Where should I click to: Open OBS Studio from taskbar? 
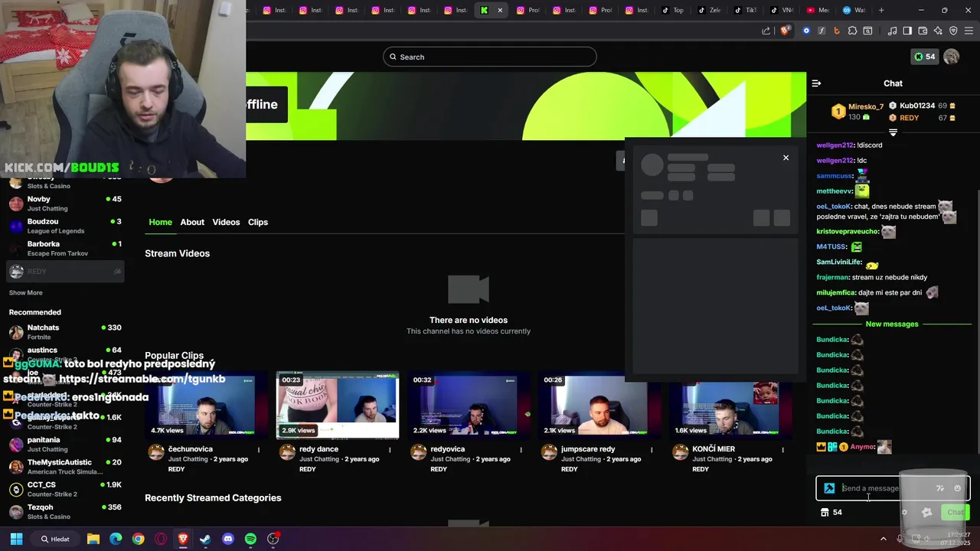[273, 539]
